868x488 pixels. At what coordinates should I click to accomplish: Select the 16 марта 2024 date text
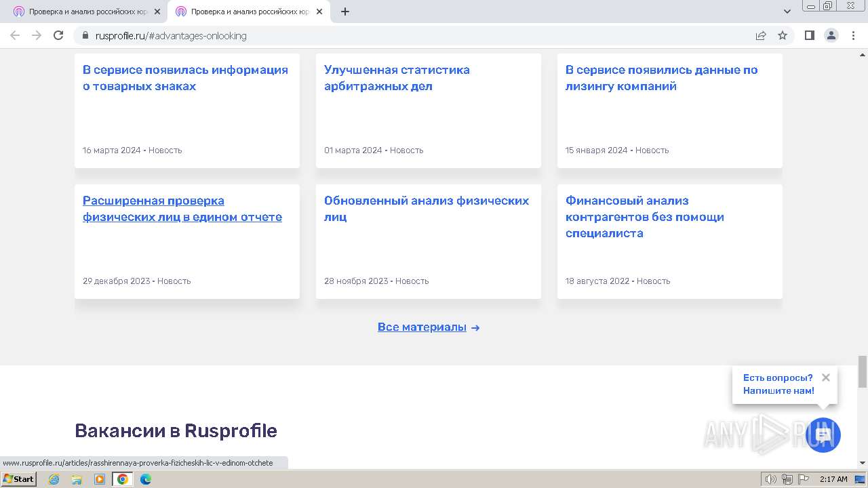click(x=112, y=150)
